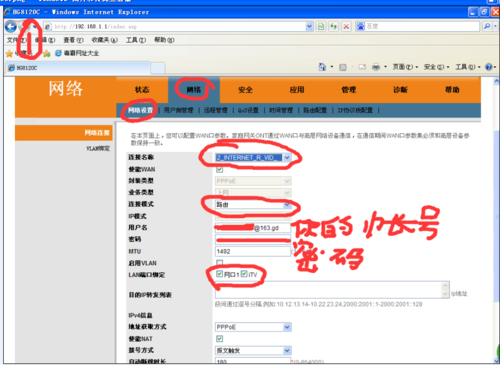Image resolution: width=500 pixels, height=365 pixels.
Task: Click the Home icon in command bar
Action: pyautogui.click(x=322, y=67)
